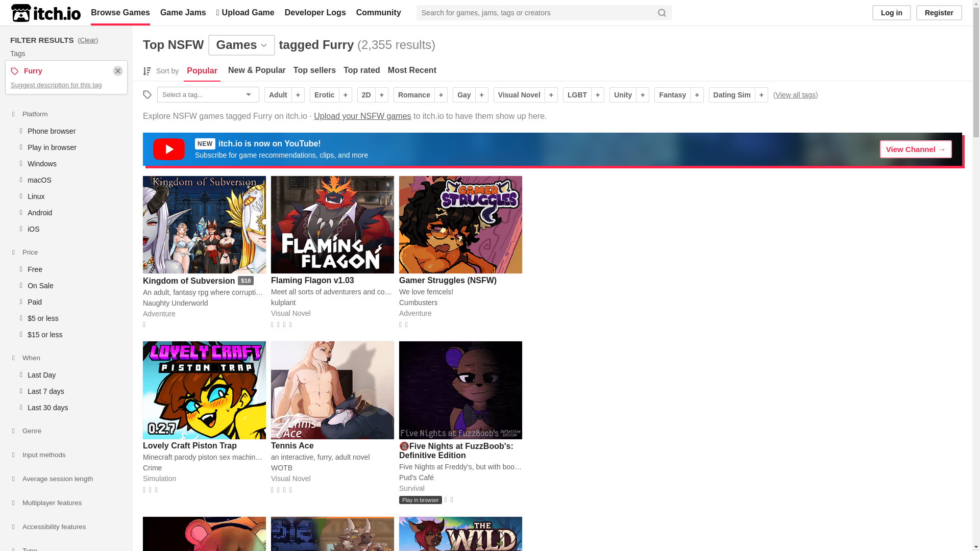Add the Adult tag with plus icon

pos(298,95)
